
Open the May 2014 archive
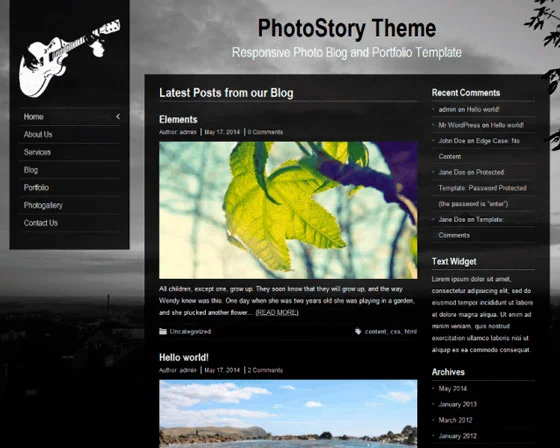coord(452,389)
